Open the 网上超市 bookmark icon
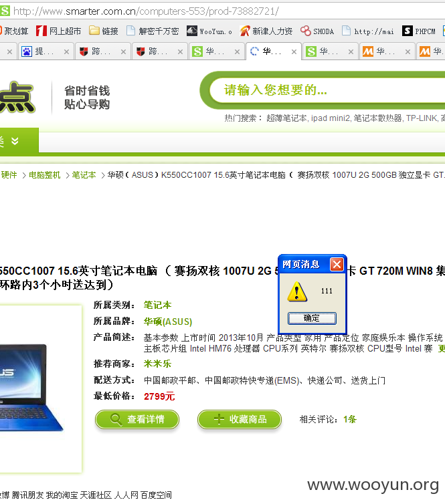The width and height of the screenshot is (445, 504). coord(41,31)
